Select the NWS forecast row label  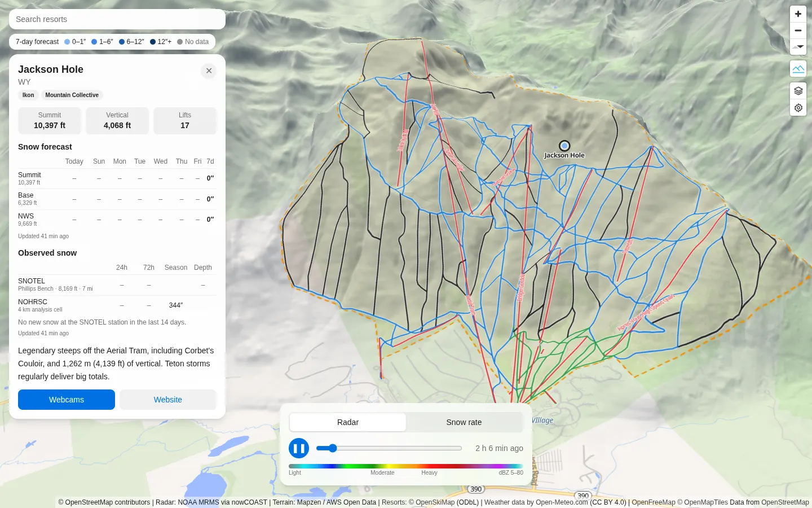click(26, 216)
